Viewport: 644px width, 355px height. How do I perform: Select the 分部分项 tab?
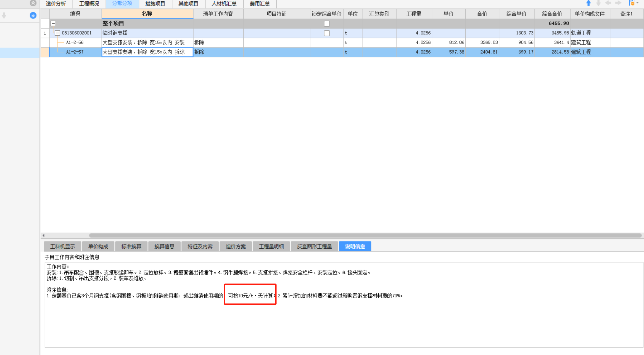[x=122, y=4]
